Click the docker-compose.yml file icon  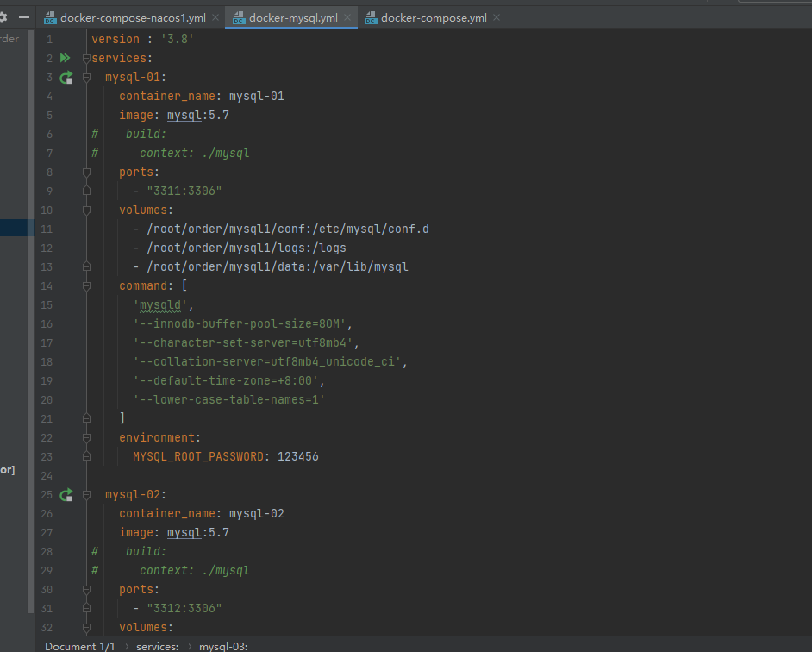(x=371, y=18)
